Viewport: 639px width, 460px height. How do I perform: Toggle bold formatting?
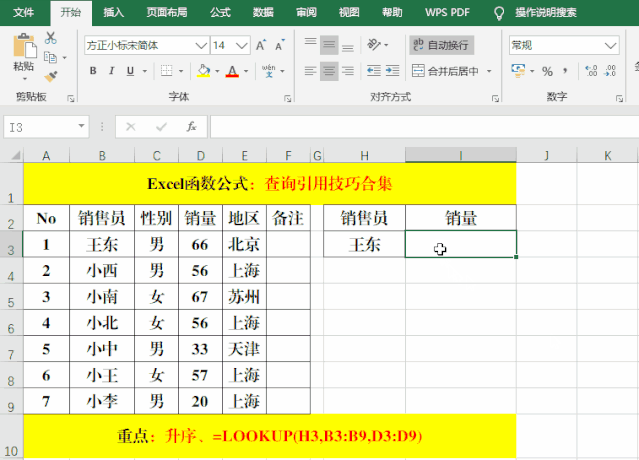93,71
